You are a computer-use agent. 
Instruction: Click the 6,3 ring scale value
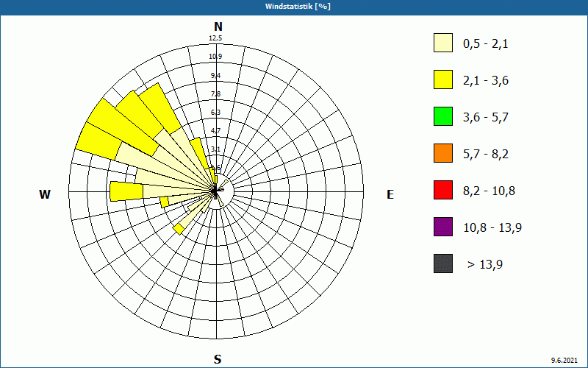(215, 113)
